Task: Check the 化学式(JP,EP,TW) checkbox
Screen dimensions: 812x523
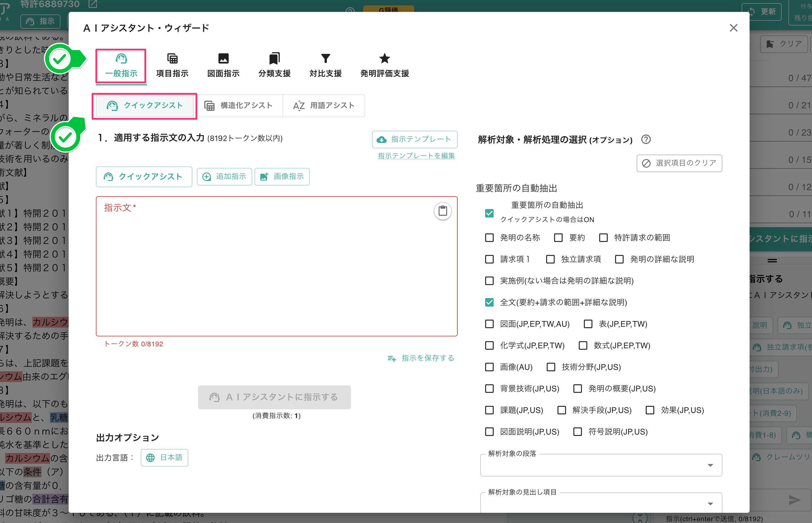Action: 489,345
